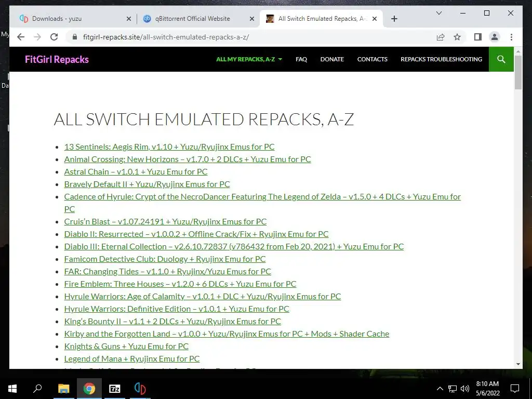Switch to the Downloads - yuzu tab
This screenshot has height=399, width=532.
coord(73,19)
